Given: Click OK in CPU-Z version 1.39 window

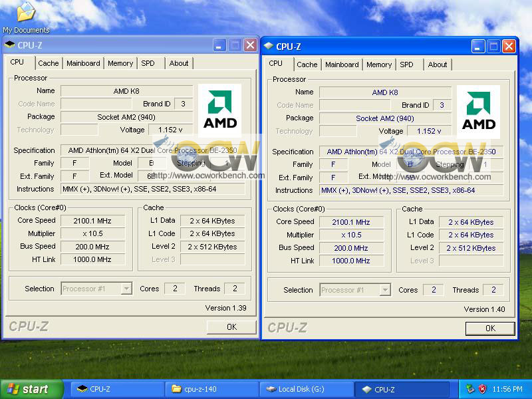Looking at the screenshot, I should click(231, 327).
